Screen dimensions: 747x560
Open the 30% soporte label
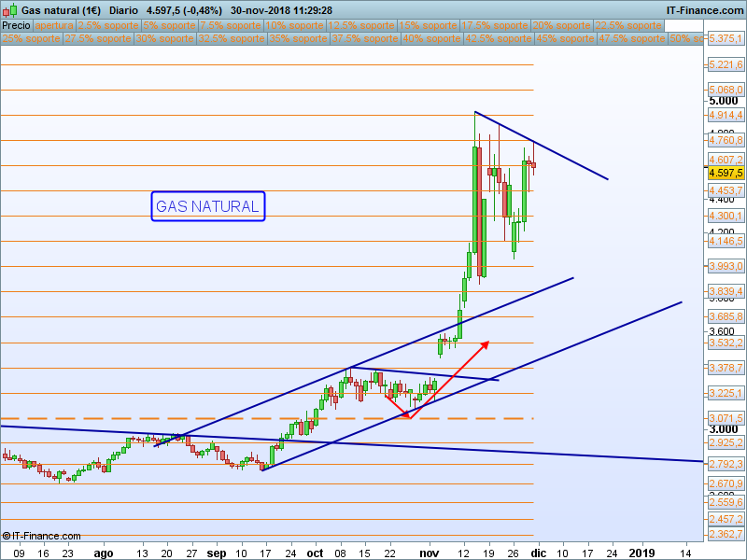pyautogui.click(x=165, y=38)
